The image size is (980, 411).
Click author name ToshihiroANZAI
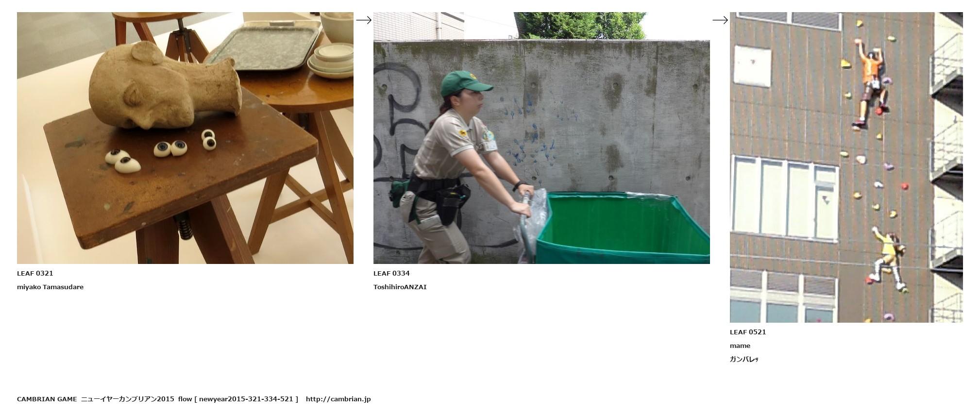(x=400, y=287)
